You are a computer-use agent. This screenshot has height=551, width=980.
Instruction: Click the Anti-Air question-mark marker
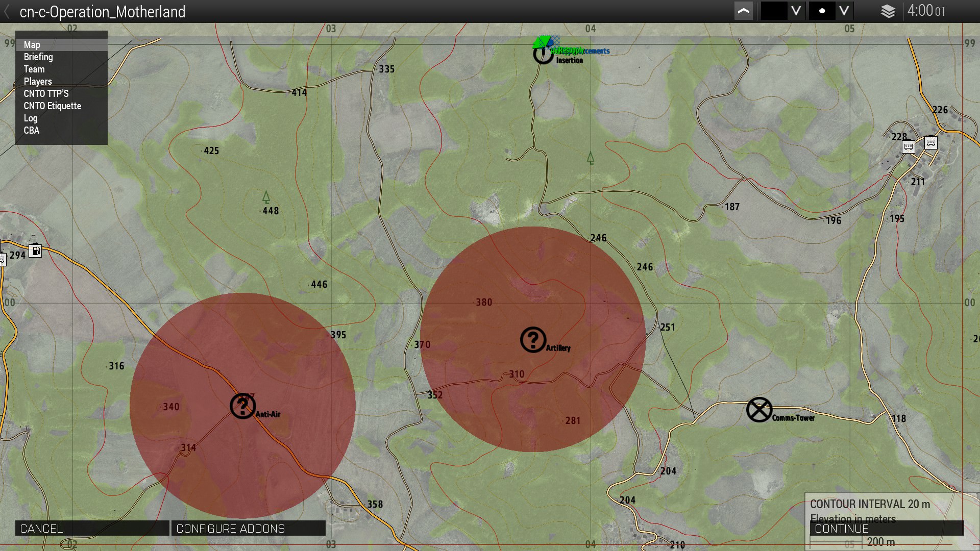pyautogui.click(x=242, y=406)
